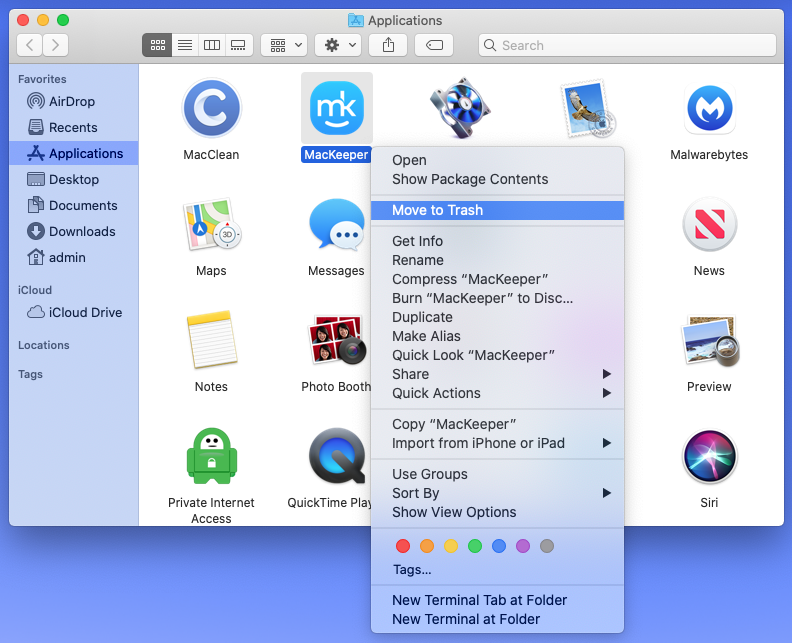Choose Open from the context menu

(498, 160)
